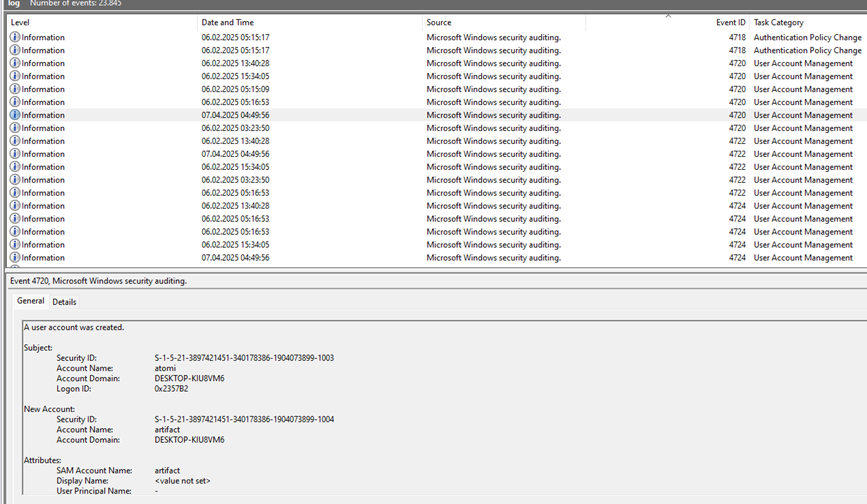
Task: Click info icon of 4720 event at 05:16:53
Action: (15, 102)
